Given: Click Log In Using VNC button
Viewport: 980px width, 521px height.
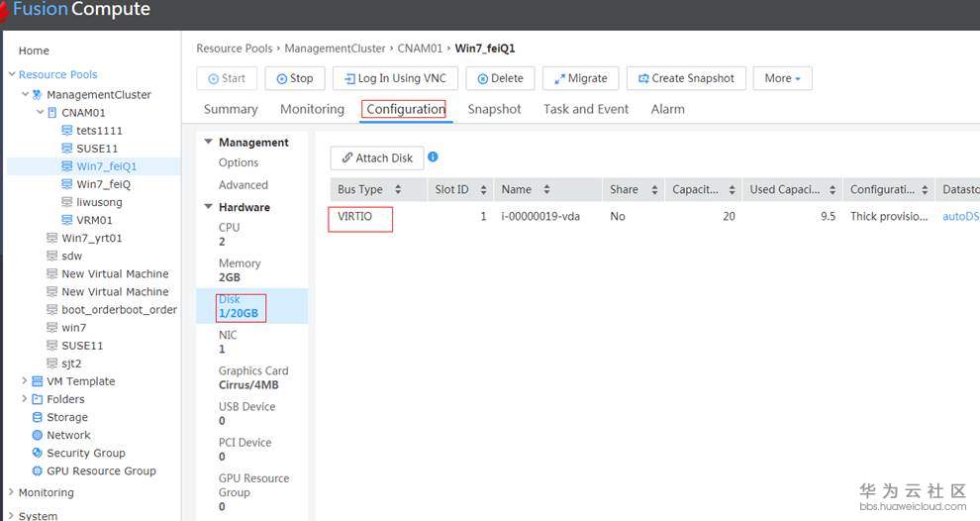Looking at the screenshot, I should coord(395,78).
